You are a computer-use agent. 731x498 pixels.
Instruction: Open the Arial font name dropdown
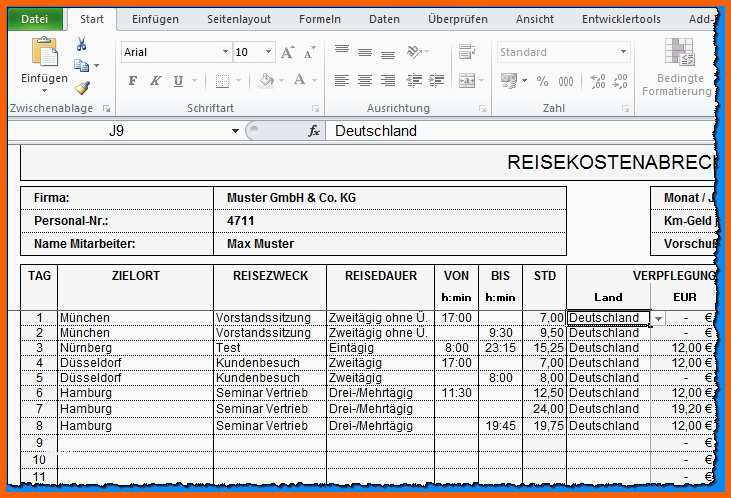[225, 52]
